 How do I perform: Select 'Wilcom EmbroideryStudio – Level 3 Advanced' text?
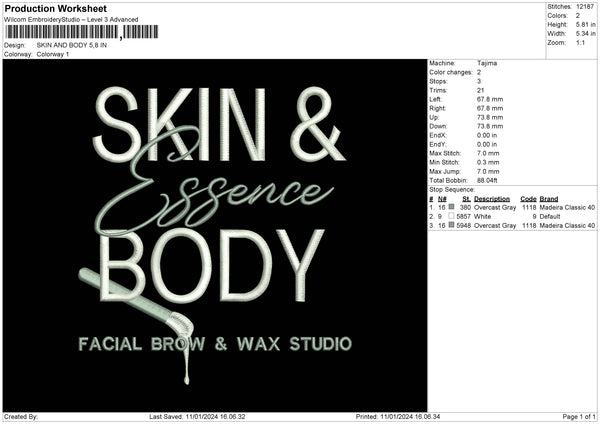click(x=71, y=20)
